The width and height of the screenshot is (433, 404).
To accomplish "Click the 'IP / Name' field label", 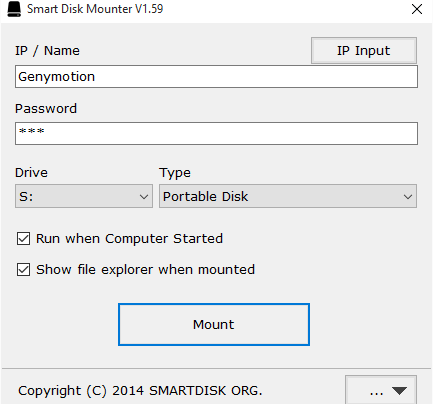I will (47, 51).
